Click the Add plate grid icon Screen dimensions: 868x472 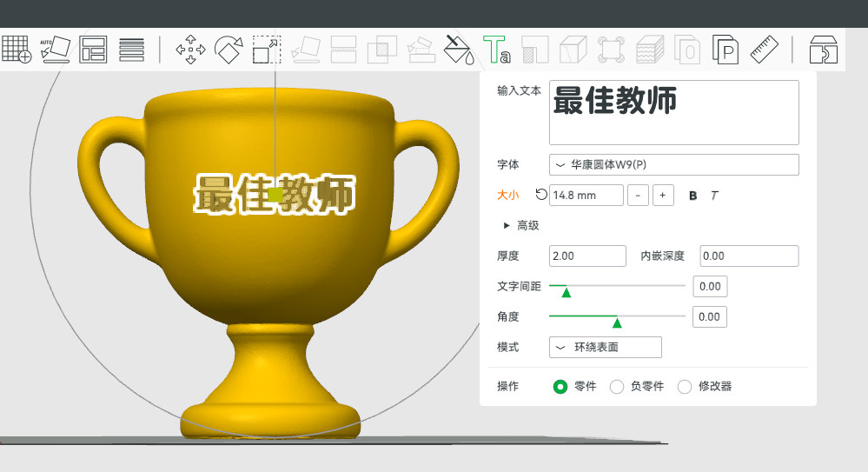[x=17, y=50]
